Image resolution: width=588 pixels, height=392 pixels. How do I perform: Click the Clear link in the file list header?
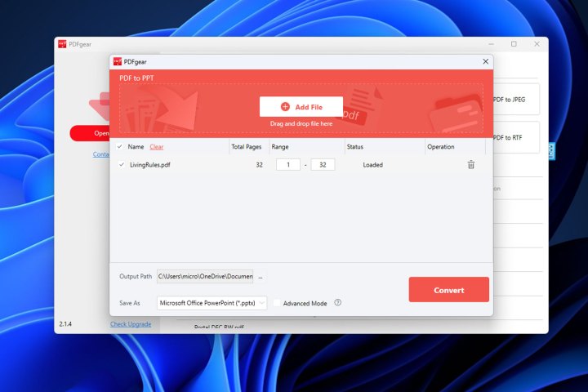[156, 147]
